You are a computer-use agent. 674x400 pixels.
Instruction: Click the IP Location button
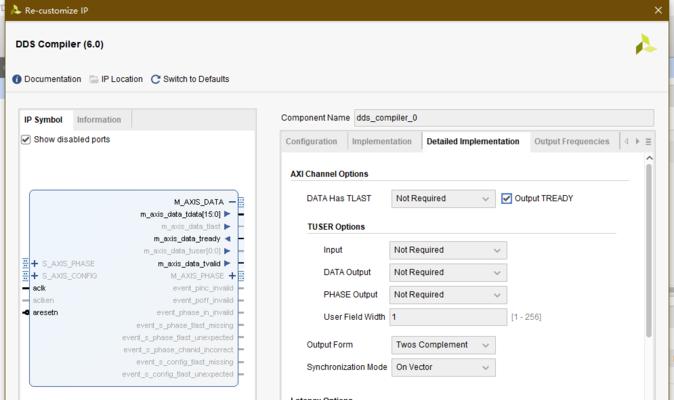122,79
